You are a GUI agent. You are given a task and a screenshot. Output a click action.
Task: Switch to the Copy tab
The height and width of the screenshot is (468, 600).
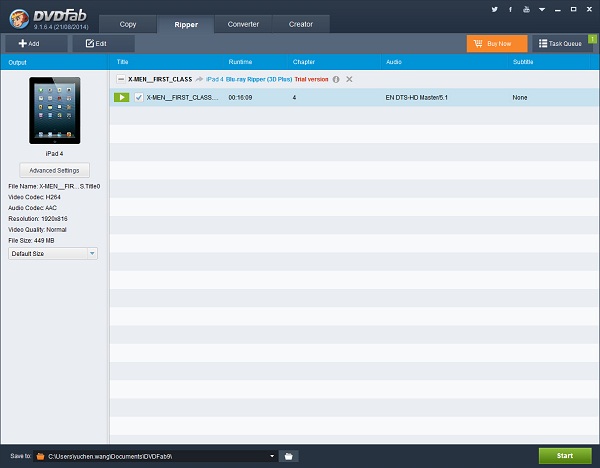(127, 24)
